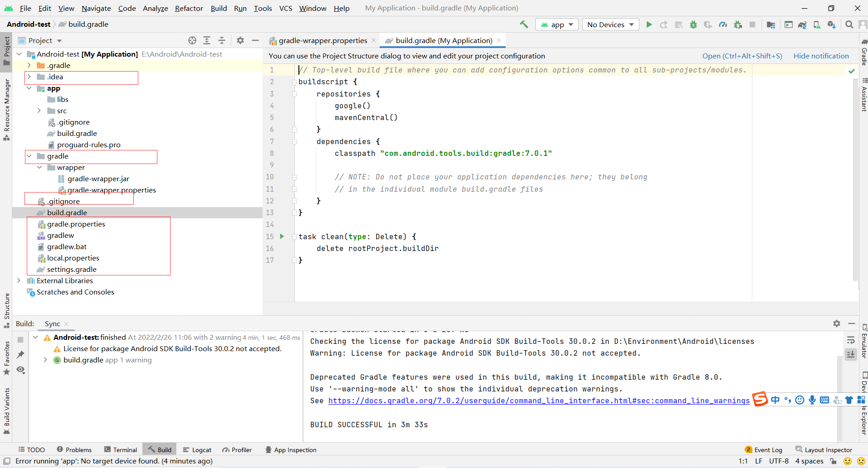
Task: Open the Terminal tool window tab
Action: click(x=121, y=449)
